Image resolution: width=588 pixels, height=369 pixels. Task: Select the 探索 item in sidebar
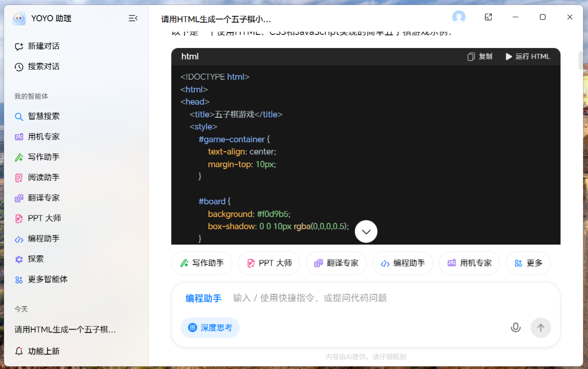pyautogui.click(x=36, y=259)
